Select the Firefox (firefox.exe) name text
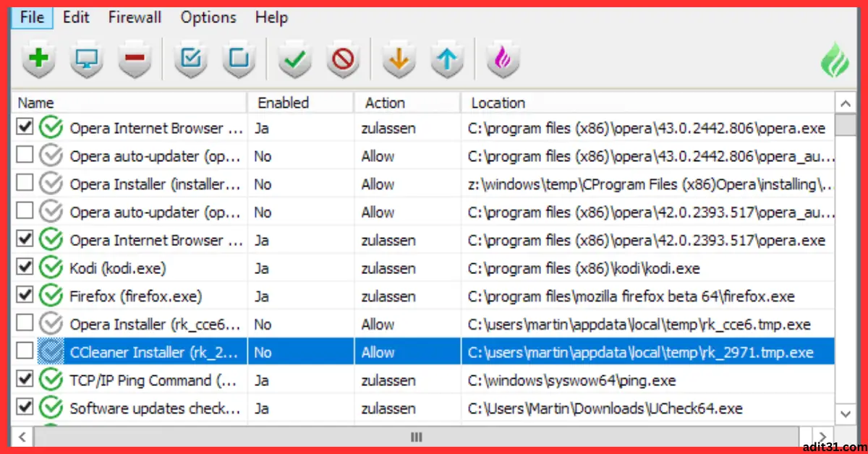This screenshot has width=868, height=454. [136, 296]
